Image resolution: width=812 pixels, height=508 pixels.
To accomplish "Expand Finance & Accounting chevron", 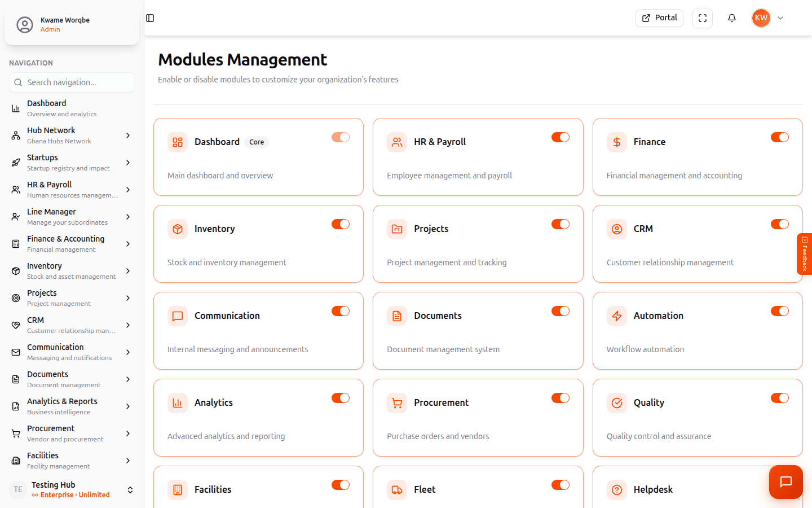I will 128,244.
